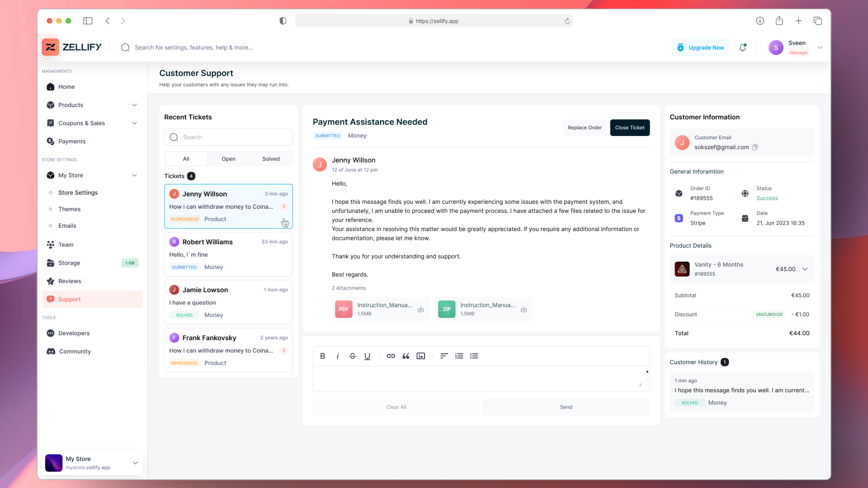Collapse the My Store section
868x488 pixels.
click(x=134, y=175)
